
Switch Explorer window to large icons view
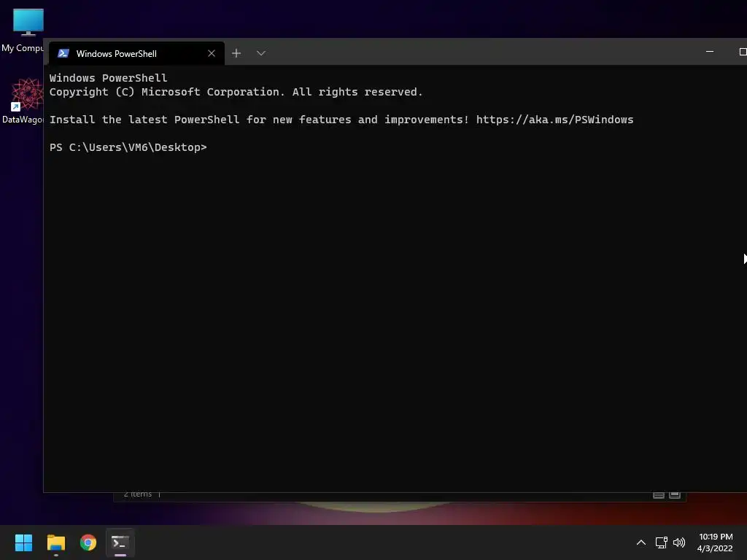coord(675,495)
